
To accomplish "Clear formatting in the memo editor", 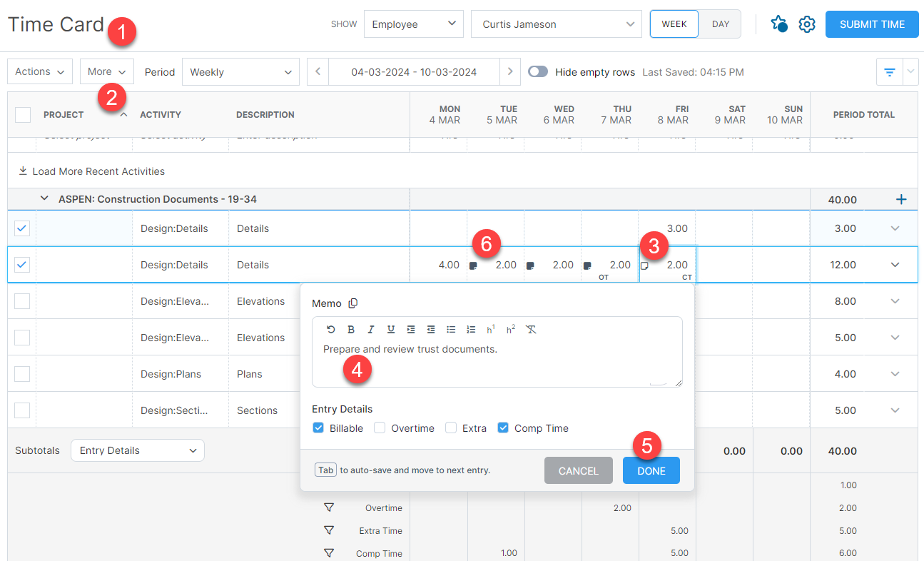I will click(530, 329).
